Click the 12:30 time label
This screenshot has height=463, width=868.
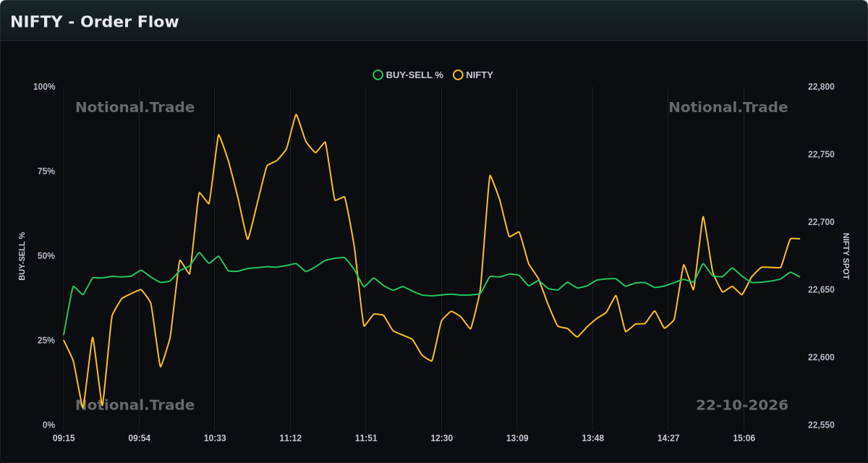click(x=442, y=438)
